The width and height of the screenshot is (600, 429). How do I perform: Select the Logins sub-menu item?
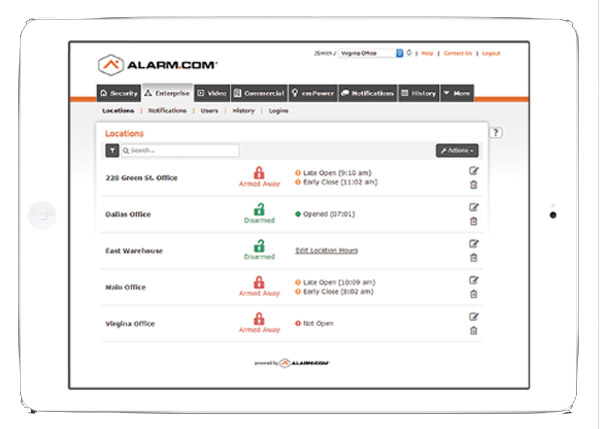[278, 111]
